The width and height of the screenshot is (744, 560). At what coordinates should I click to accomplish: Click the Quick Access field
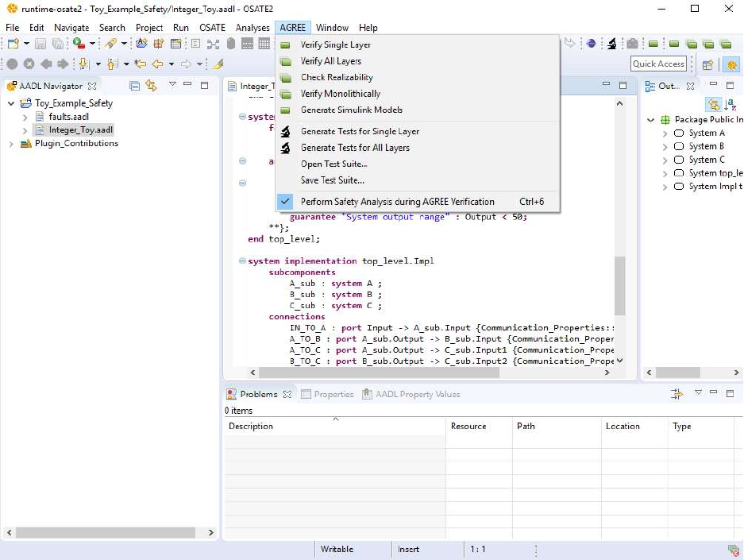[658, 64]
